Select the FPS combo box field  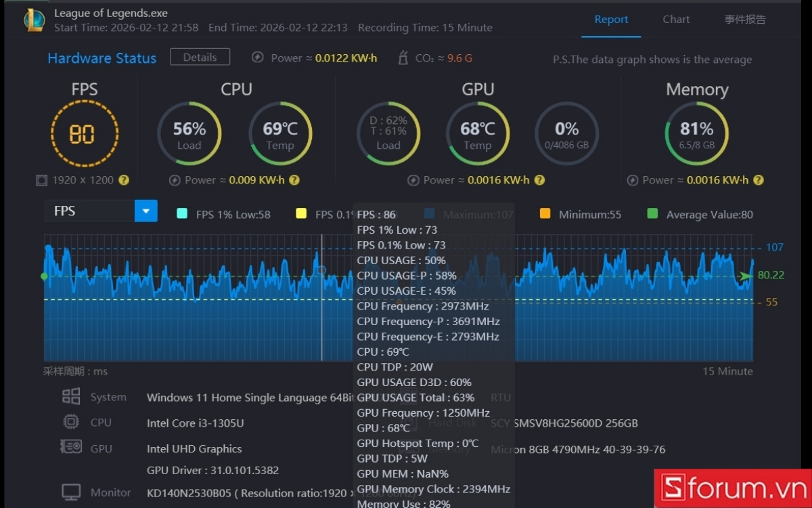pyautogui.click(x=101, y=211)
